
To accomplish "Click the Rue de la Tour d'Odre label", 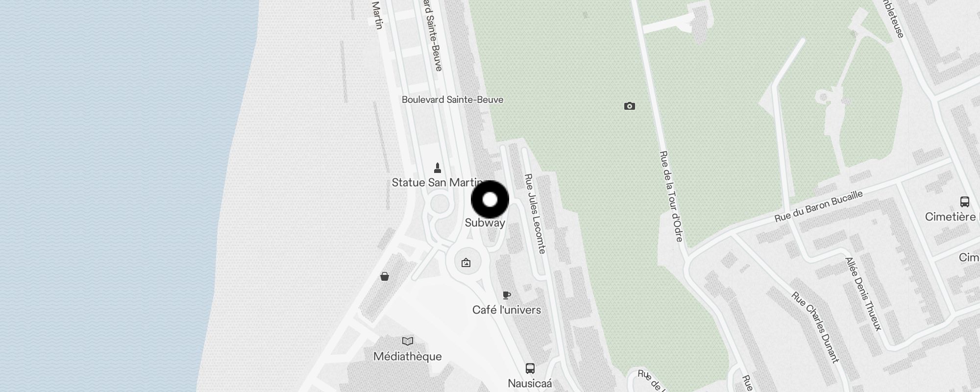I will [x=671, y=196].
